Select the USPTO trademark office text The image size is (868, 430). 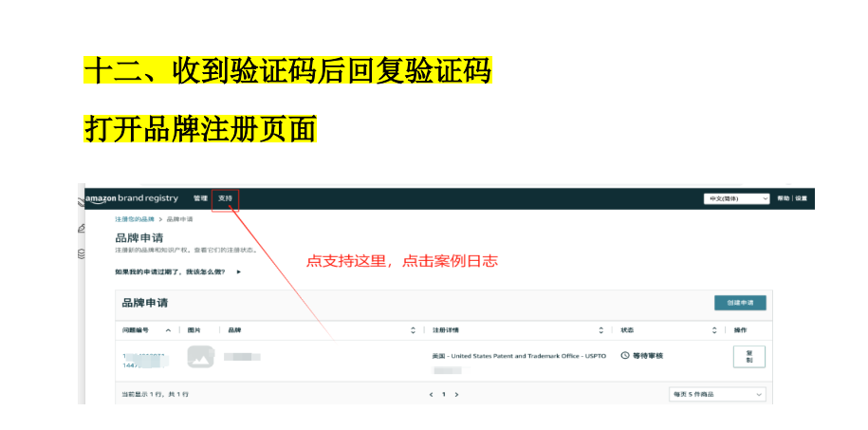click(x=519, y=356)
